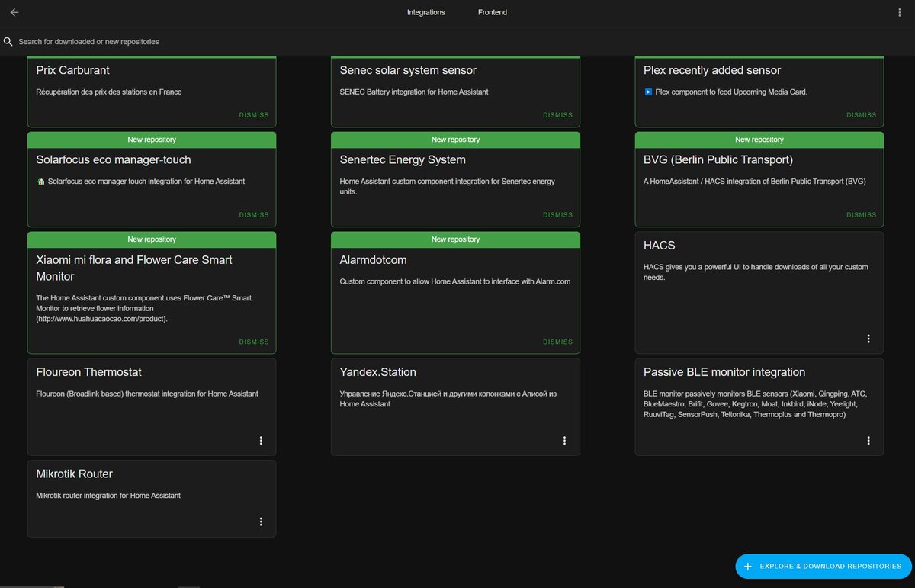Screen dimensions: 915x588
Task: Focus the repository search field
Action: click(457, 42)
